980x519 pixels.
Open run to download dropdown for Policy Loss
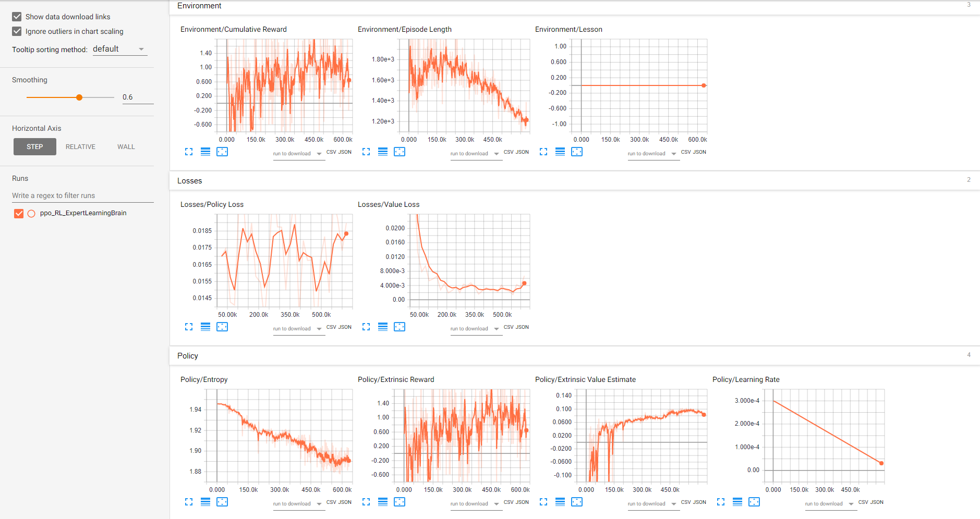pos(299,329)
